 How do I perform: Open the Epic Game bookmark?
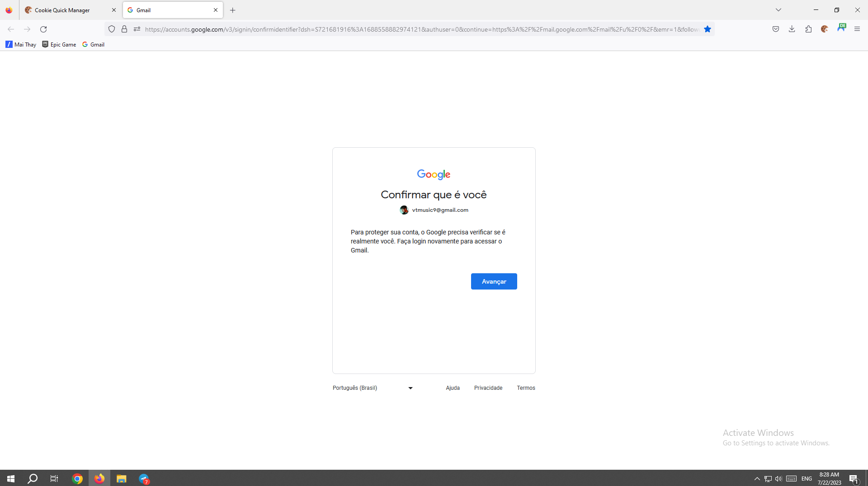59,44
